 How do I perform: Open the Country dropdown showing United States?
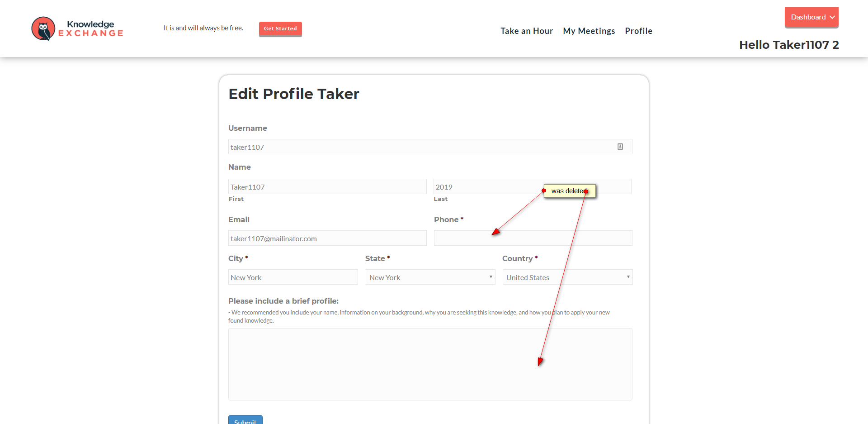567,277
